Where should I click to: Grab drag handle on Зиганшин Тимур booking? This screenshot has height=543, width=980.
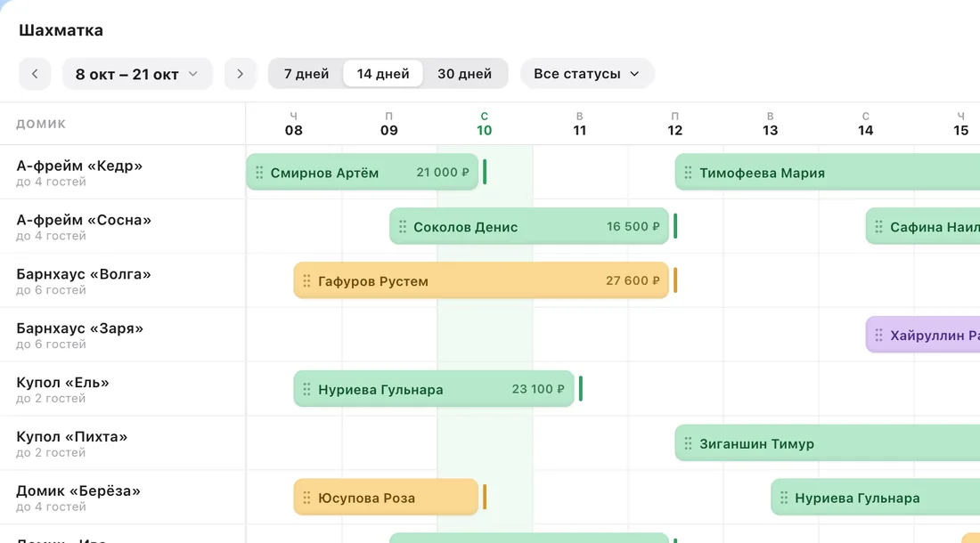coord(688,444)
